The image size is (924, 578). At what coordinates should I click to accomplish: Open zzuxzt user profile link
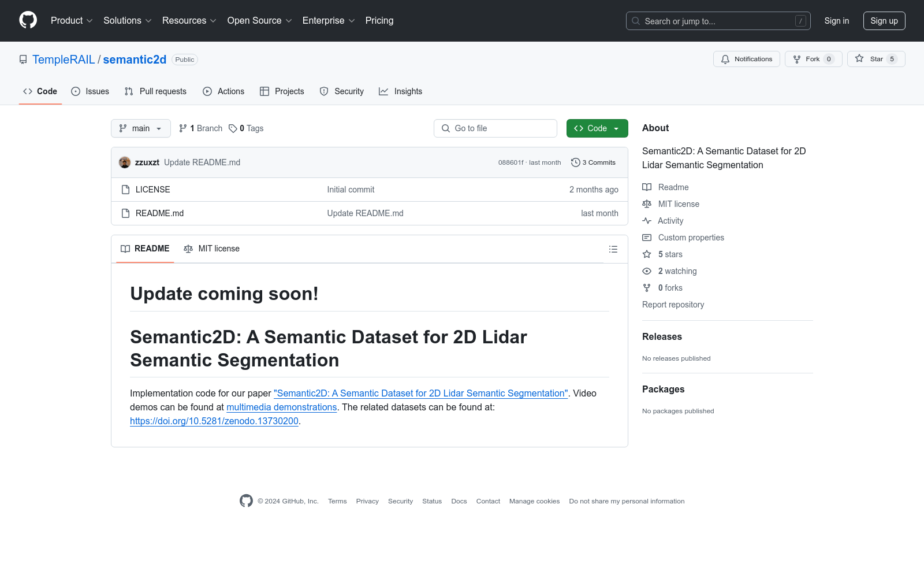pyautogui.click(x=147, y=162)
